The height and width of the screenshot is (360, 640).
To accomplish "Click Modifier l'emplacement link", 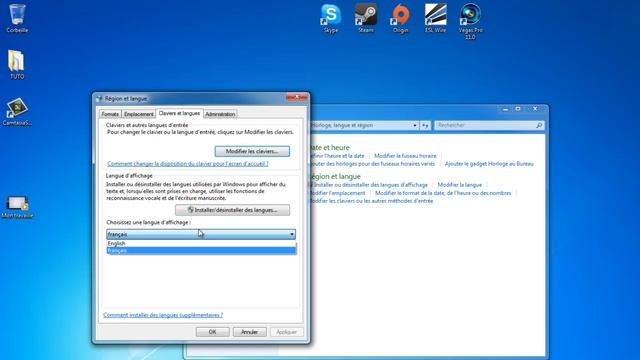I will [x=337, y=193].
